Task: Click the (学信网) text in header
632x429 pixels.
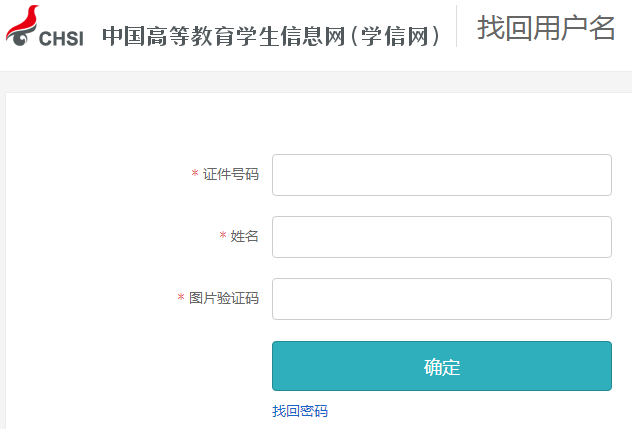Action: tap(395, 36)
